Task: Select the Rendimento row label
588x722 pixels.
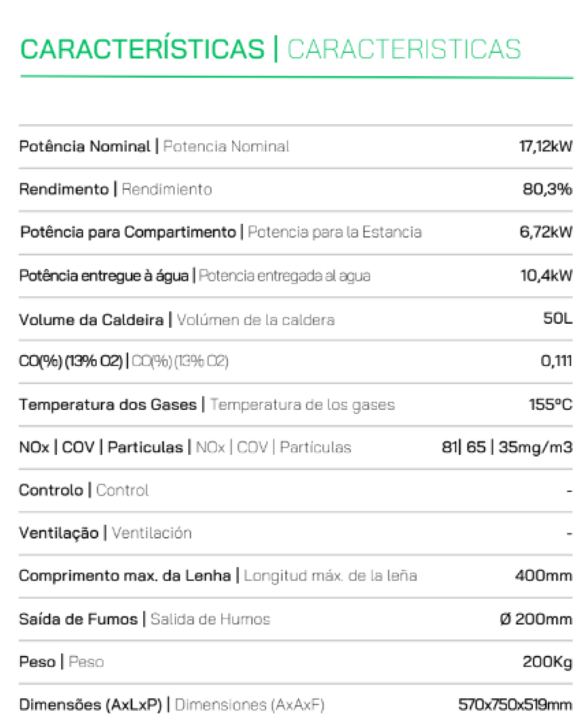Action: [x=64, y=189]
